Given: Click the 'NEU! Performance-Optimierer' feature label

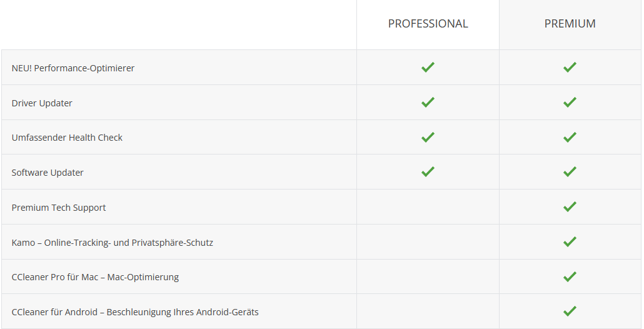Looking at the screenshot, I should 73,68.
